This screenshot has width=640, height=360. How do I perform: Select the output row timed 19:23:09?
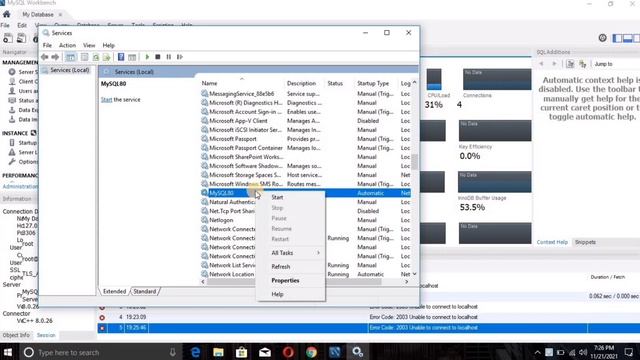point(369,317)
